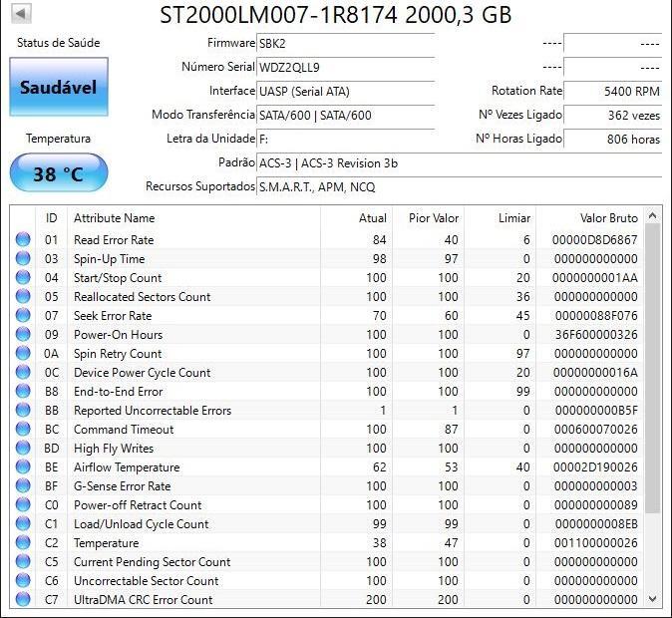Image resolution: width=672 pixels, height=618 pixels.
Task: Open the Saudável health status button
Action: (x=59, y=87)
